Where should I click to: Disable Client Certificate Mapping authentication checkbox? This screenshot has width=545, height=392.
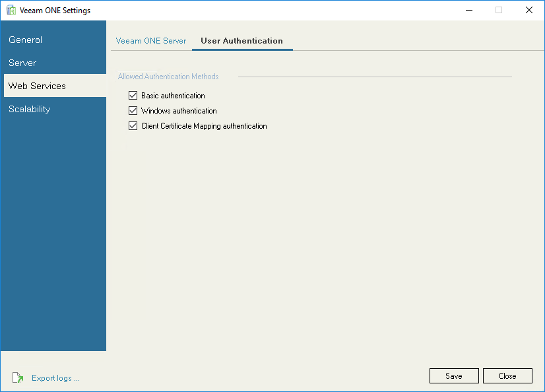[133, 126]
